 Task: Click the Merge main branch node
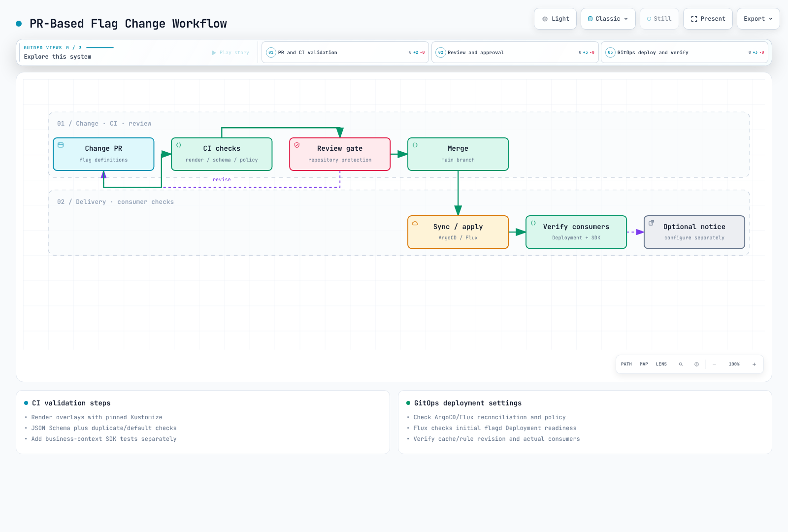click(x=458, y=154)
